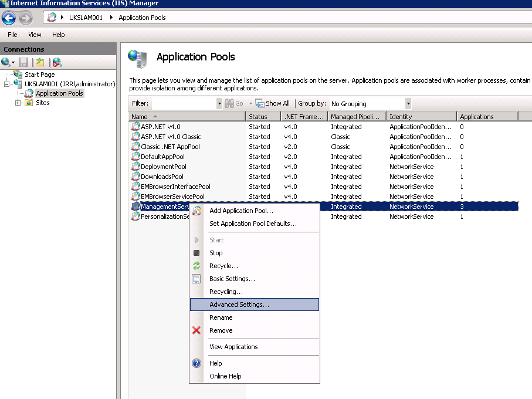Click the PersonalizationSe... pool row name
The height and width of the screenshot is (399, 532).
165,217
